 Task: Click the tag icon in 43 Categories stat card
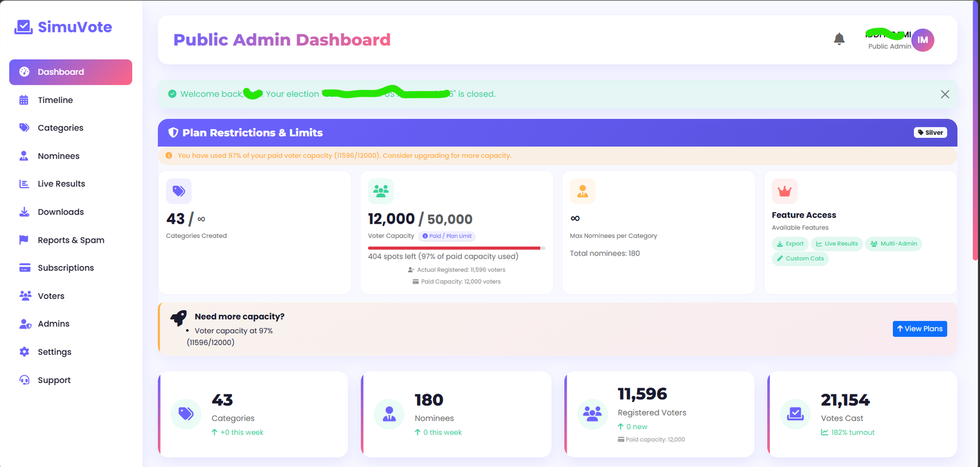coord(186,414)
